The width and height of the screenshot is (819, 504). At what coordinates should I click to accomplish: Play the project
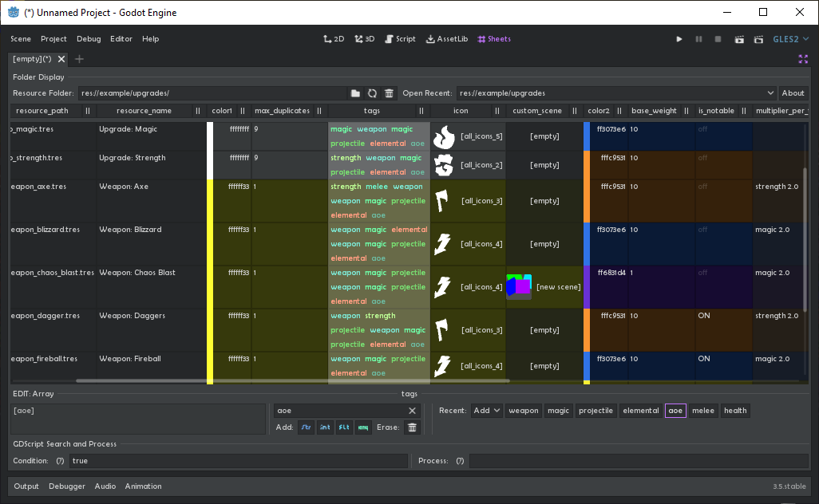coord(679,39)
